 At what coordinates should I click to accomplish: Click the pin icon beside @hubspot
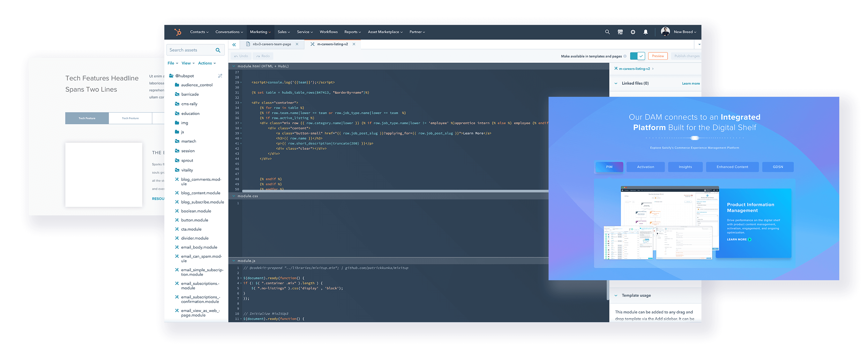click(x=220, y=76)
